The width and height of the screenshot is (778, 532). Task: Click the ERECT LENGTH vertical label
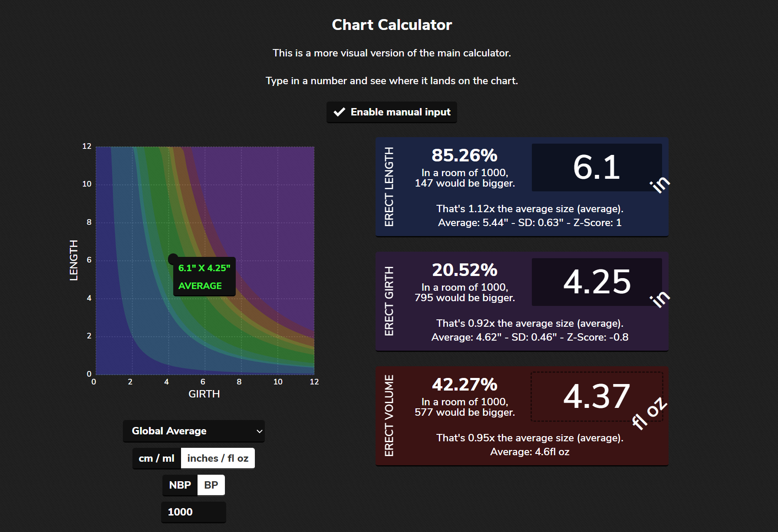[x=389, y=187]
